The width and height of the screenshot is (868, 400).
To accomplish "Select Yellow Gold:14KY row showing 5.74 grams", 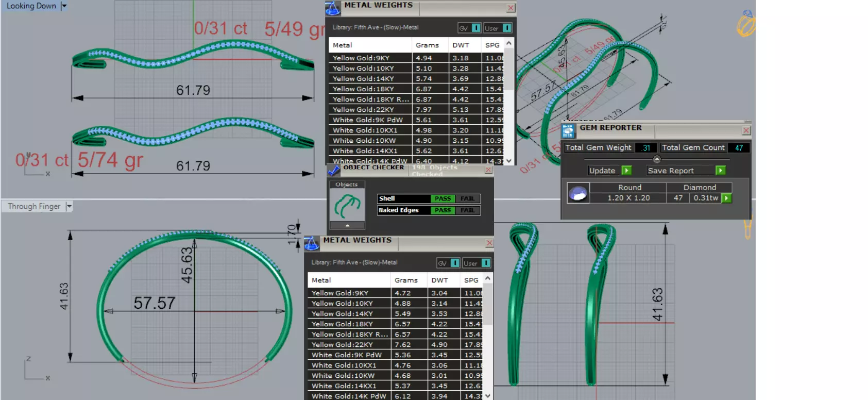I will (417, 79).
